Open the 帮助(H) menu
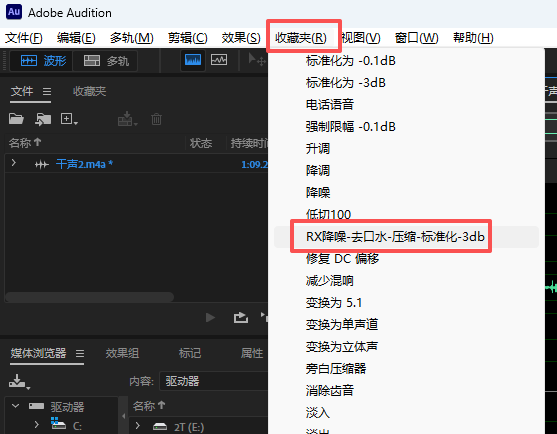The height and width of the screenshot is (434, 557). pos(473,38)
